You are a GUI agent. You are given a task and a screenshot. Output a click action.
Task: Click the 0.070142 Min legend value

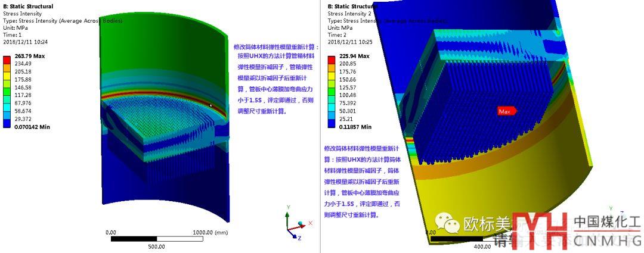tap(32, 127)
